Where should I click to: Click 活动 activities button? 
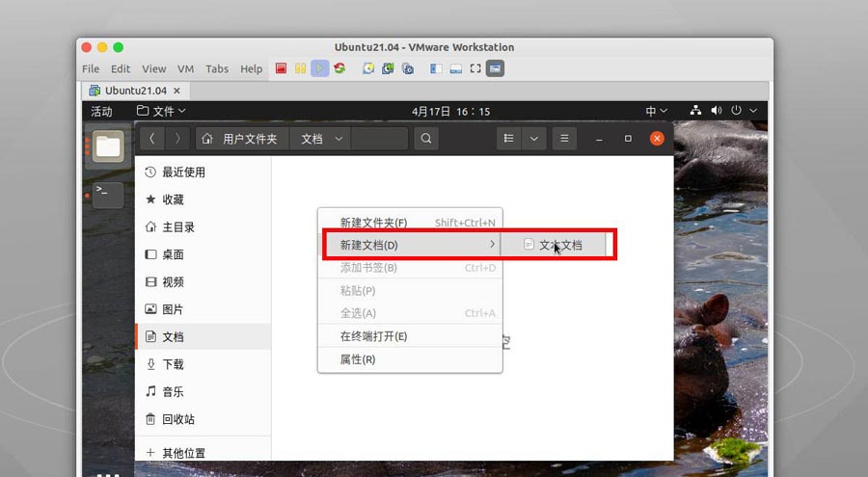[101, 111]
